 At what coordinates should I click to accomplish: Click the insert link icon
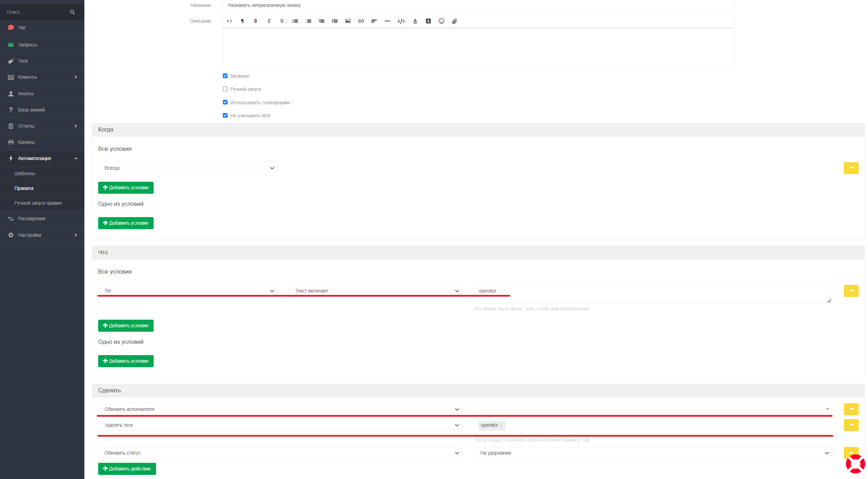coord(361,21)
